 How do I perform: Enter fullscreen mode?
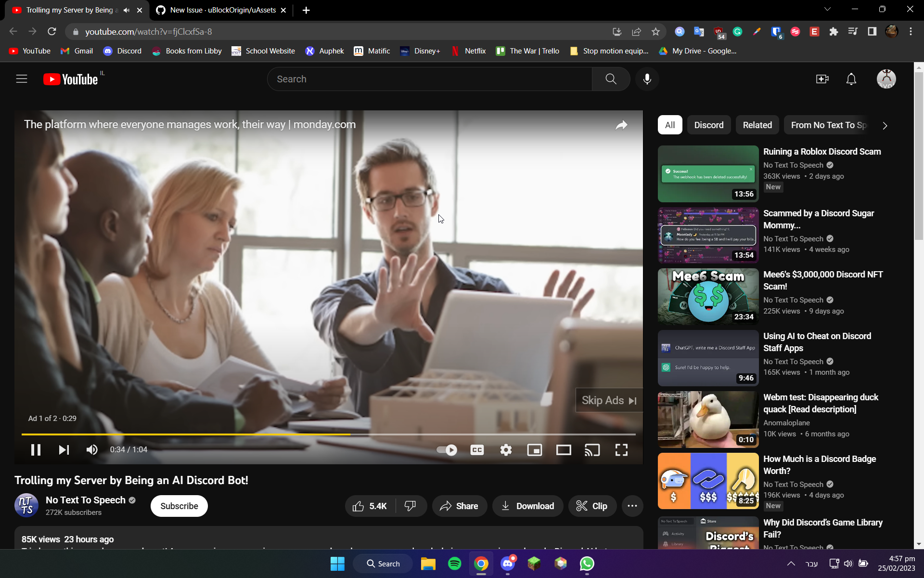coord(621,450)
